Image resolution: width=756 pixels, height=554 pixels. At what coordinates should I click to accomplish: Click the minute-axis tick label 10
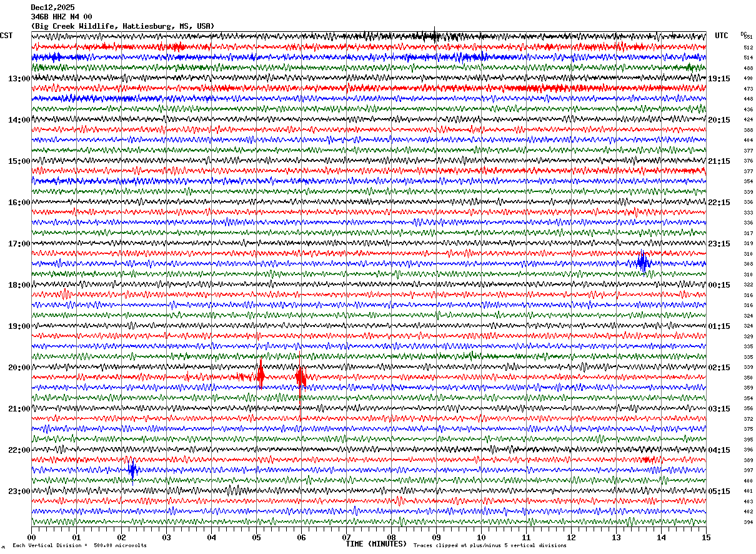coord(481,537)
